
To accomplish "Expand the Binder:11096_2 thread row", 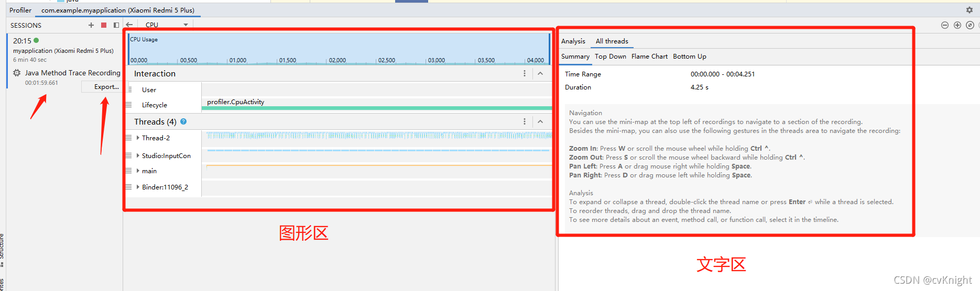I will click(x=138, y=187).
